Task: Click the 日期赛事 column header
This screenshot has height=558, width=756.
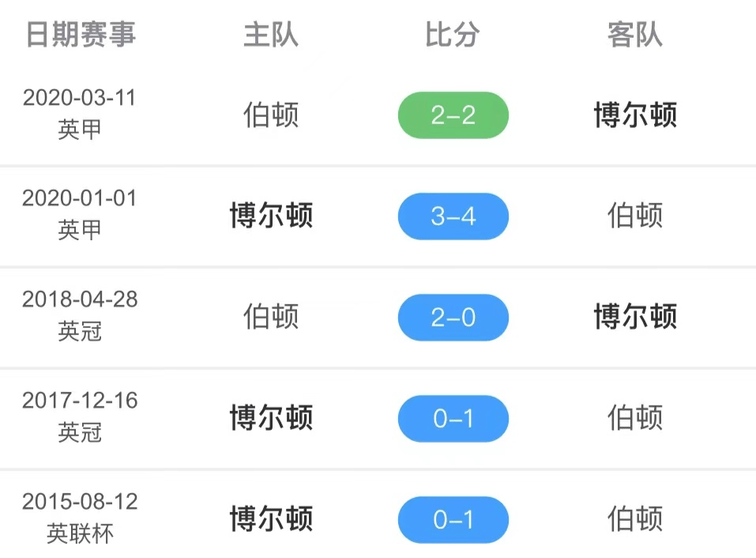Action: [81, 34]
